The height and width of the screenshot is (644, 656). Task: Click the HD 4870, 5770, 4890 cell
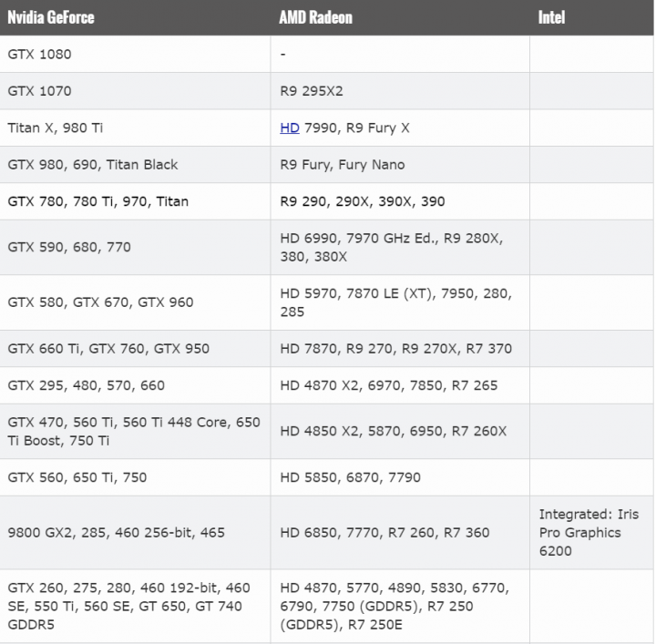[x=400, y=606]
